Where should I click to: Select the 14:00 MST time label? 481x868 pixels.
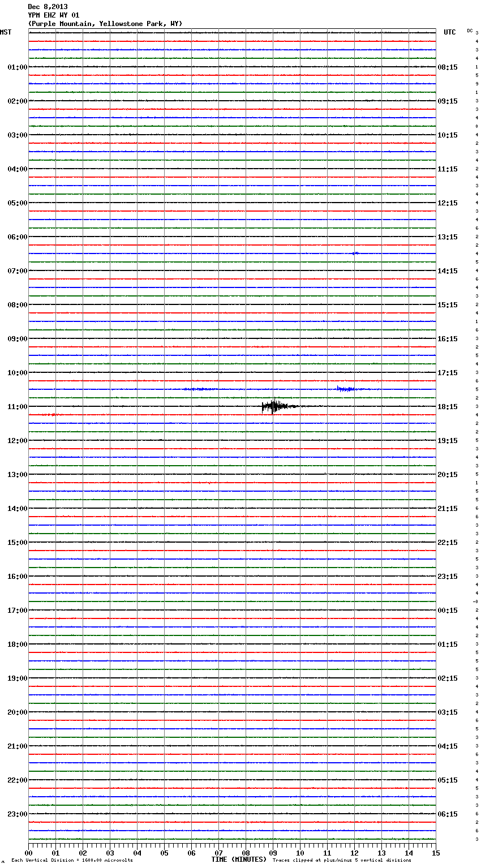pos(18,509)
